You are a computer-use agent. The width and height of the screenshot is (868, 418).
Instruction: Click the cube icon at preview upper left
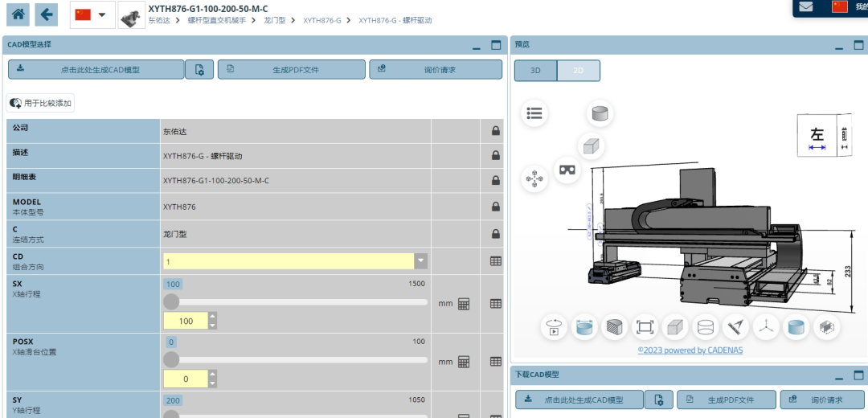pos(592,146)
